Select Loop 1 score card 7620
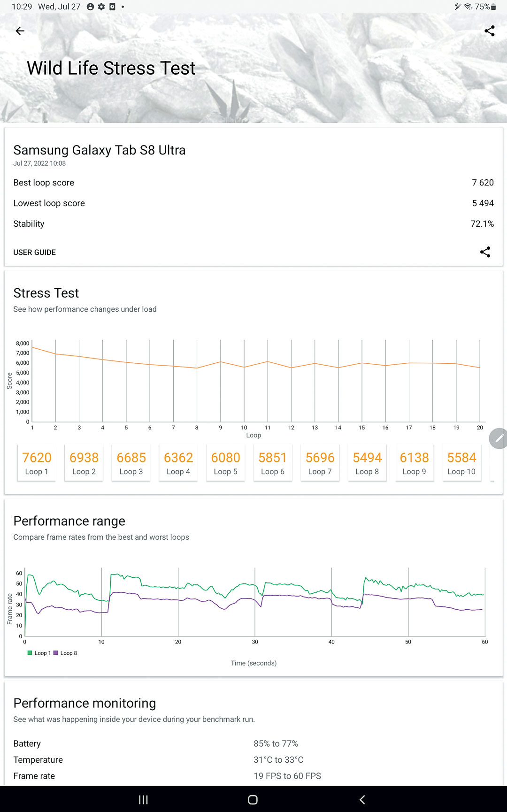Image resolution: width=507 pixels, height=812 pixels. click(37, 463)
